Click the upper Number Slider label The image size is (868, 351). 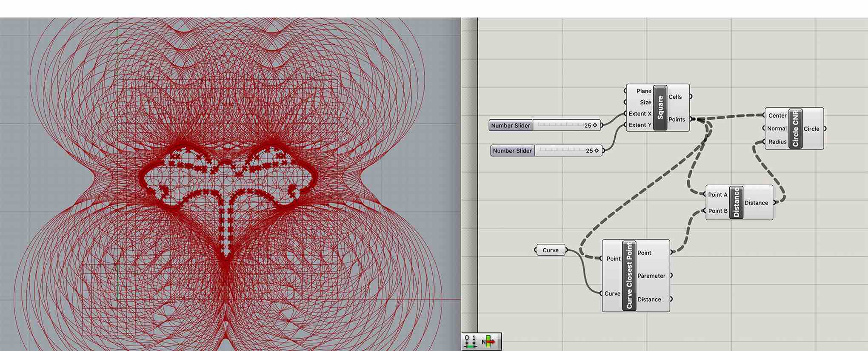(511, 125)
